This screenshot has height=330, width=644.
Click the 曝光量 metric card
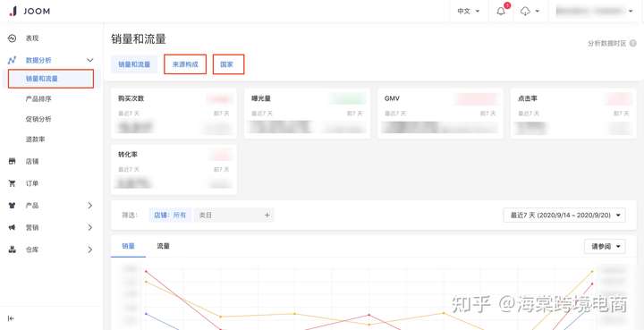[x=307, y=113]
